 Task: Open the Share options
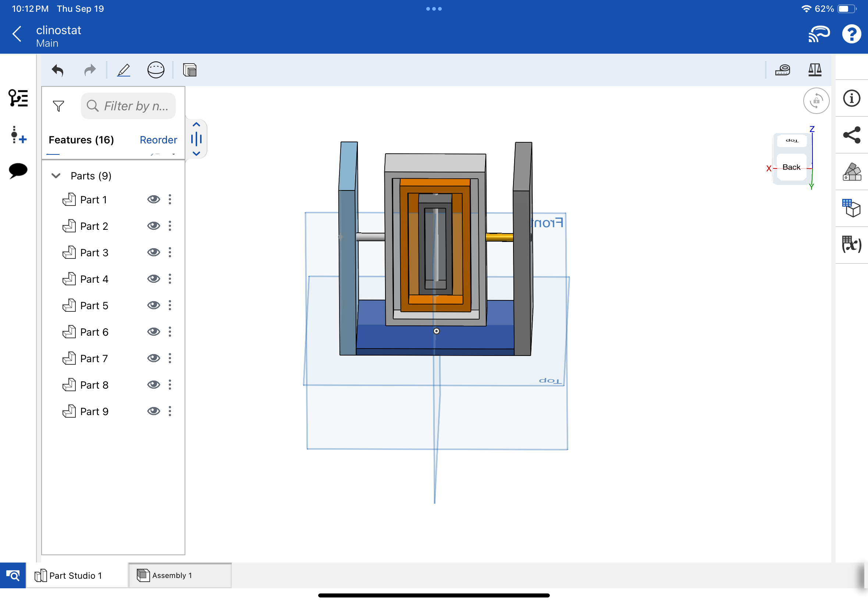(851, 135)
